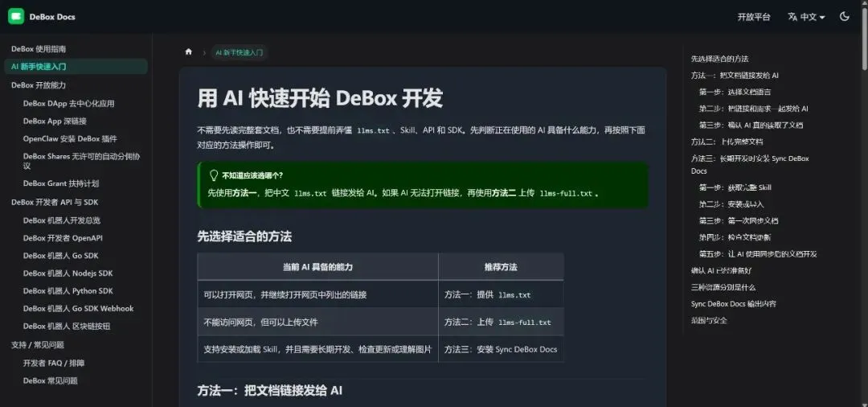The image size is (868, 407).
Task: Jump to 确认 AI 已经准备好 entry
Action: (x=721, y=271)
